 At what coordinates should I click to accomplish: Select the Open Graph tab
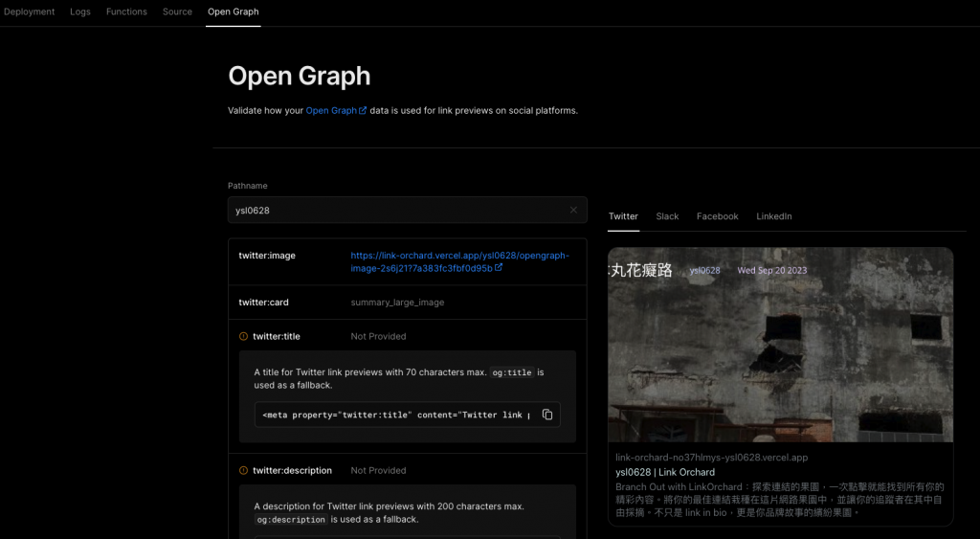(234, 11)
